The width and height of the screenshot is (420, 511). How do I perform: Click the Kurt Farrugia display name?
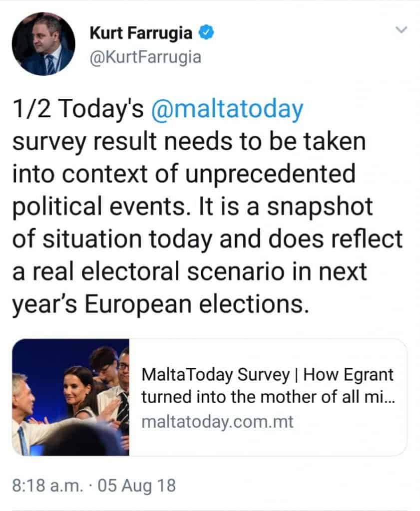click(142, 34)
